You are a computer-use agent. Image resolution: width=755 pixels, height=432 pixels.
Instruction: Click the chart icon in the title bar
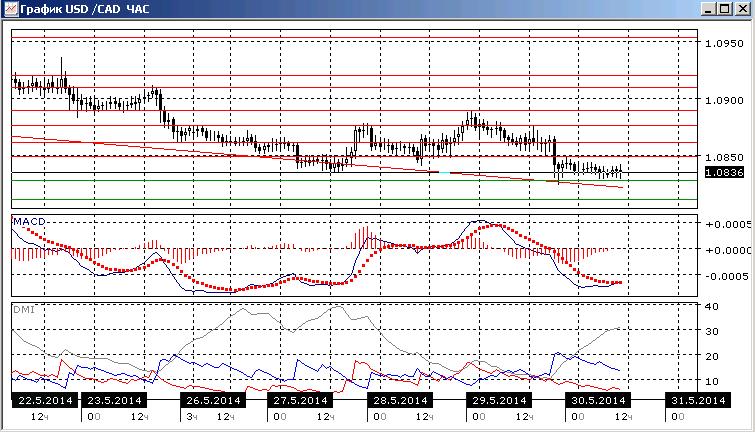click(x=11, y=9)
